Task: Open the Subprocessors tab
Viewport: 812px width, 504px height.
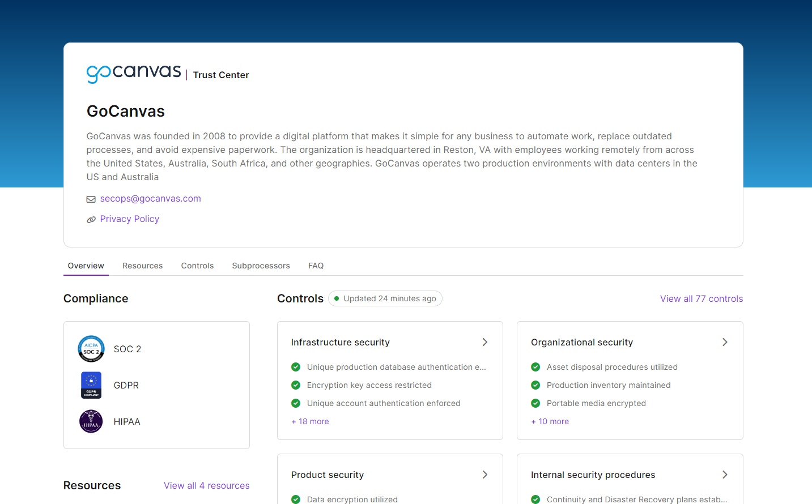Action: click(261, 266)
